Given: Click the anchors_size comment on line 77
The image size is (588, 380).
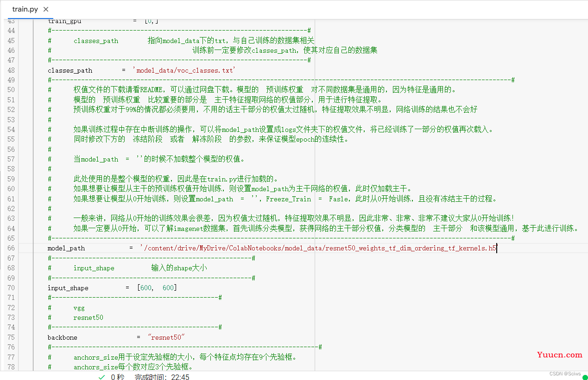Looking at the screenshot, I should click(172, 357).
